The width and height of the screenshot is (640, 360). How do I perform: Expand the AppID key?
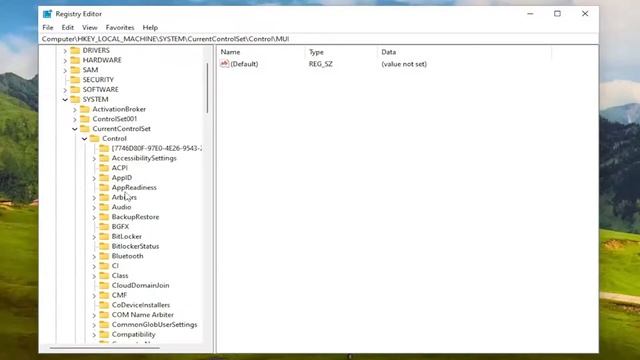(94, 178)
